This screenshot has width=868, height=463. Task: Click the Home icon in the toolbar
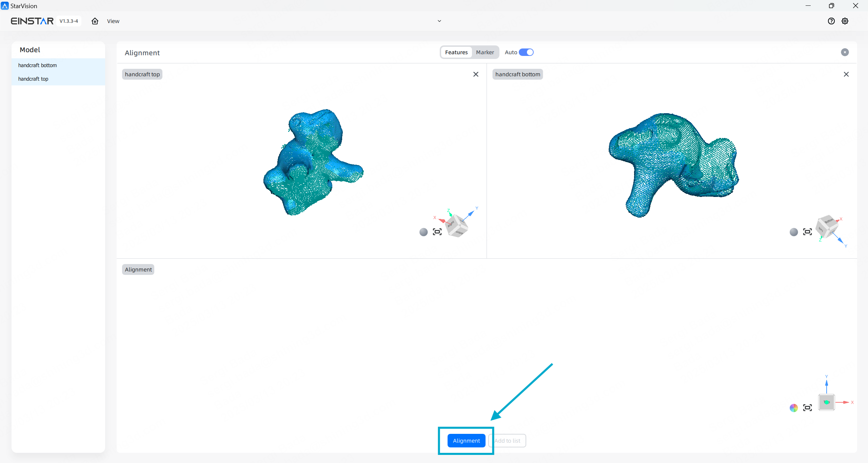pos(95,21)
